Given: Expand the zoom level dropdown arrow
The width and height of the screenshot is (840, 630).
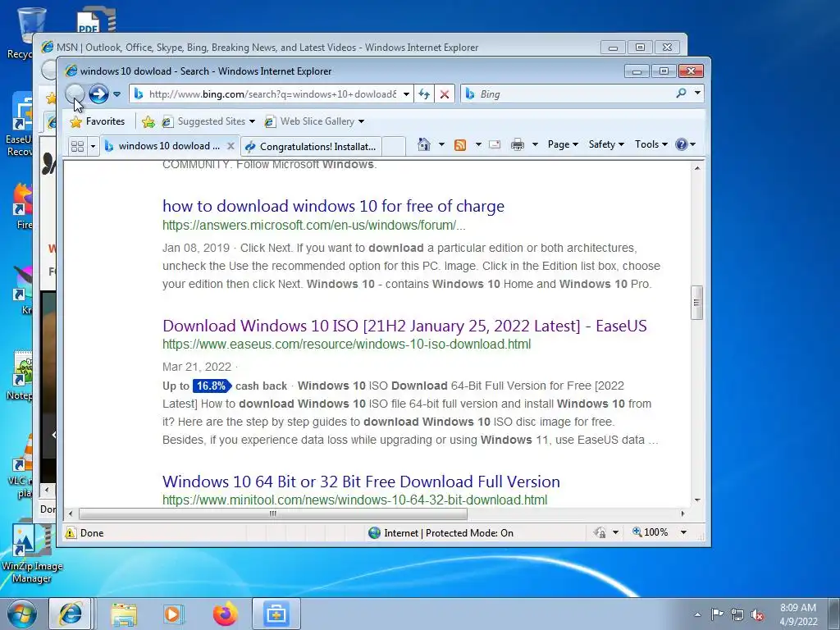Looking at the screenshot, I should 683,532.
